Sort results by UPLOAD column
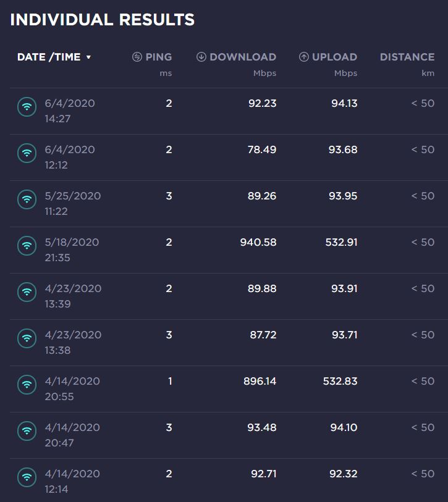 [x=334, y=57]
